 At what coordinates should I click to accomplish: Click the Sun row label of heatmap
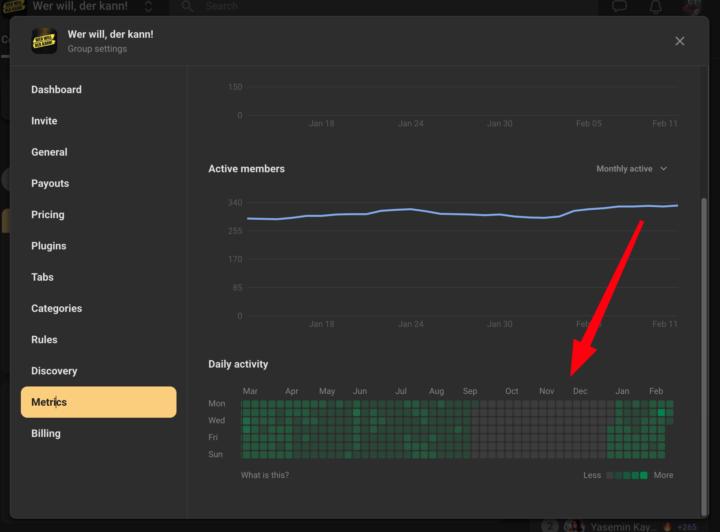pyautogui.click(x=215, y=454)
